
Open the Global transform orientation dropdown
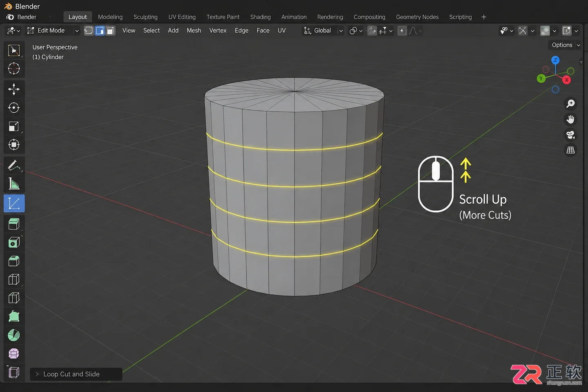tap(323, 31)
